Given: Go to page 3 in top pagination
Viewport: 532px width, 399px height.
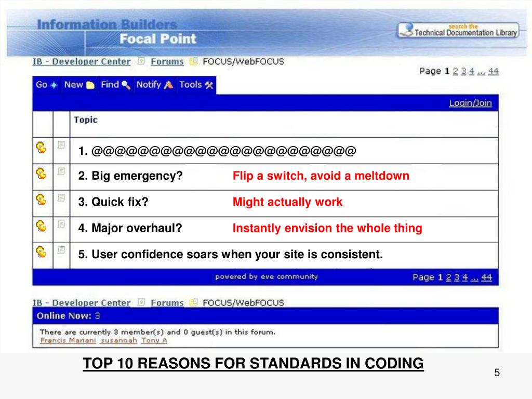Looking at the screenshot, I should pos(463,71).
